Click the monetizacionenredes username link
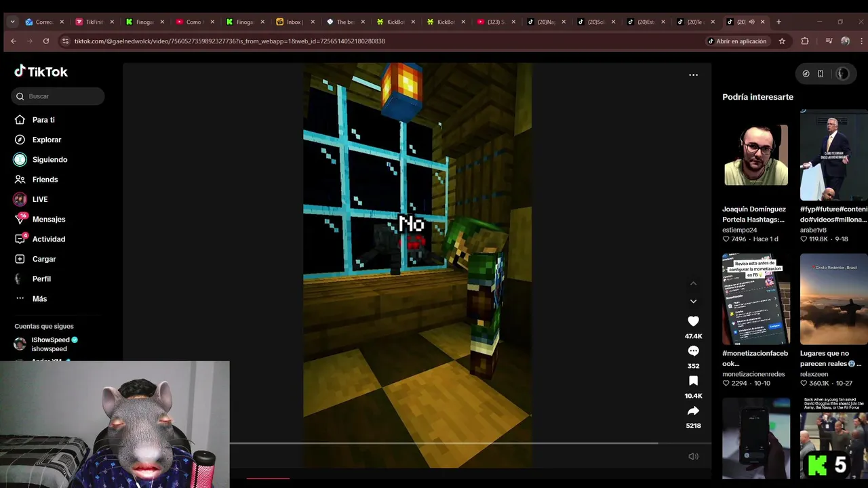 click(753, 374)
